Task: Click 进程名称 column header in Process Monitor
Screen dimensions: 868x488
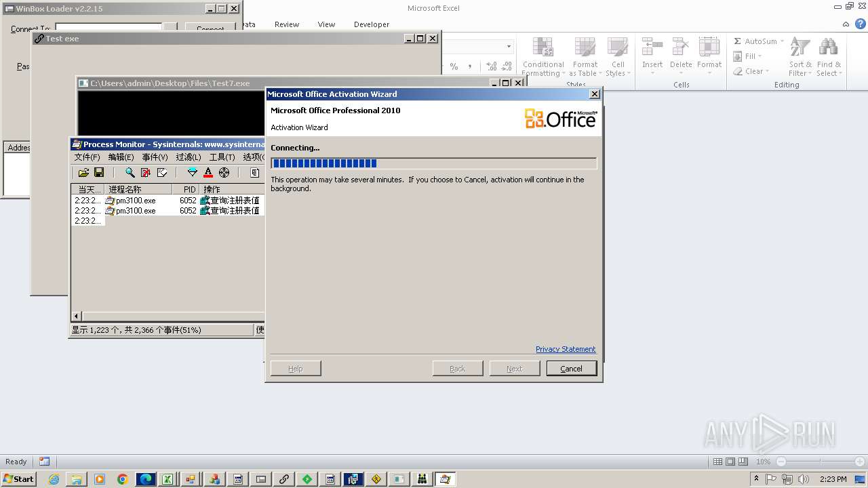Action: tap(138, 189)
